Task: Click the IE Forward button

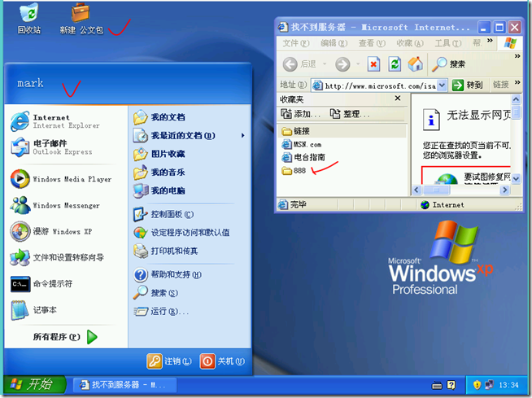Action: (x=342, y=63)
